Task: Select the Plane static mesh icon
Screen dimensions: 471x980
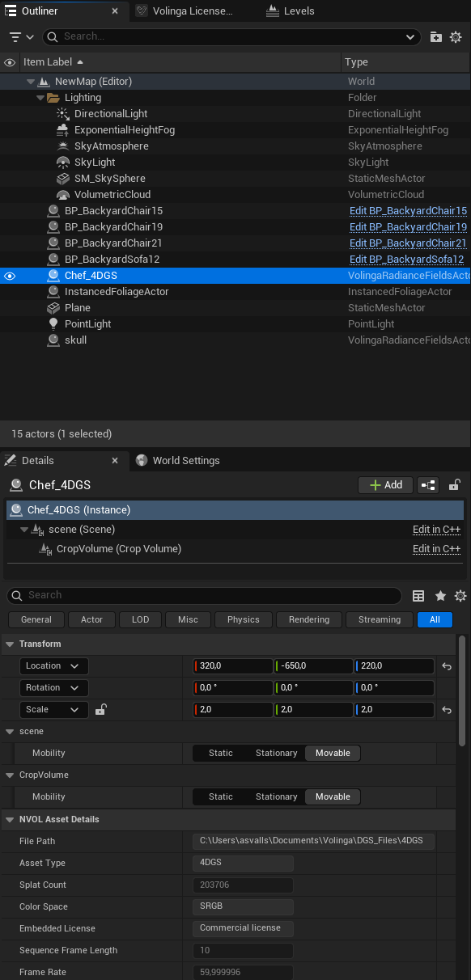Action: [53, 308]
